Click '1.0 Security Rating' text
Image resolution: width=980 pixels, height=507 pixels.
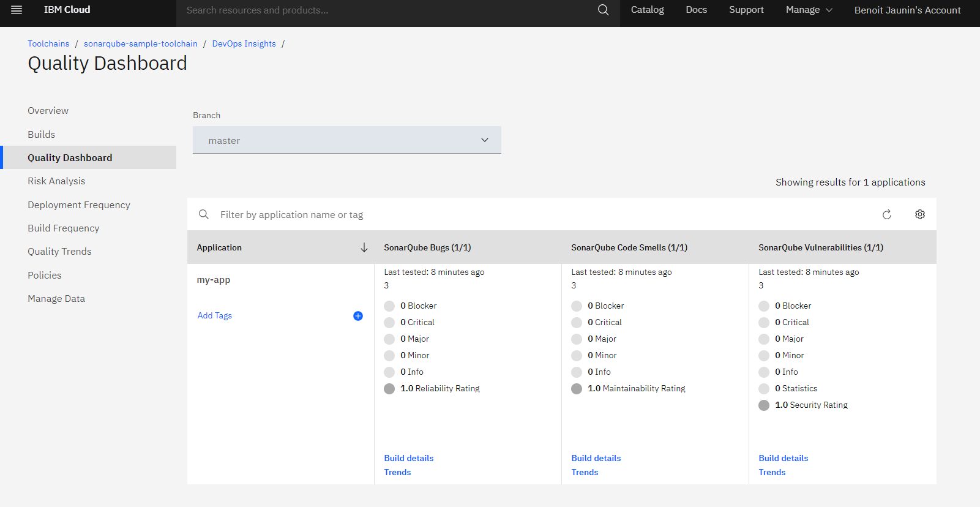click(x=811, y=405)
